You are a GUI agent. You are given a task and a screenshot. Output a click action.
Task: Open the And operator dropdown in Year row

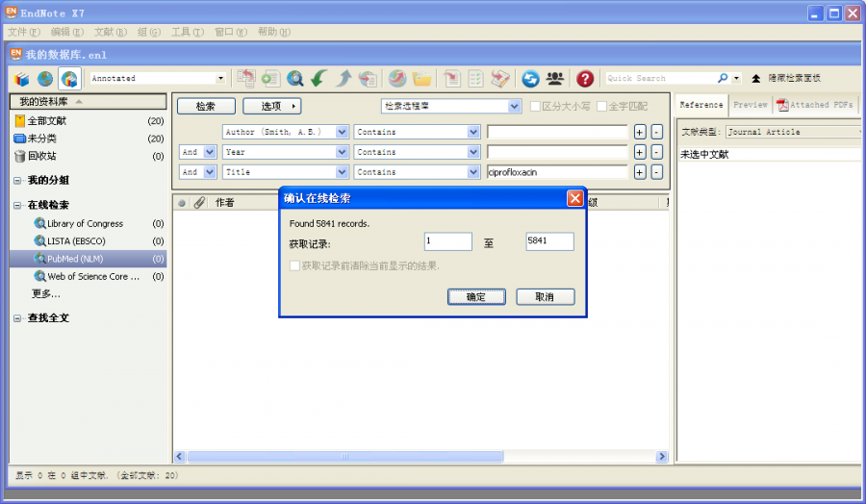coord(210,152)
